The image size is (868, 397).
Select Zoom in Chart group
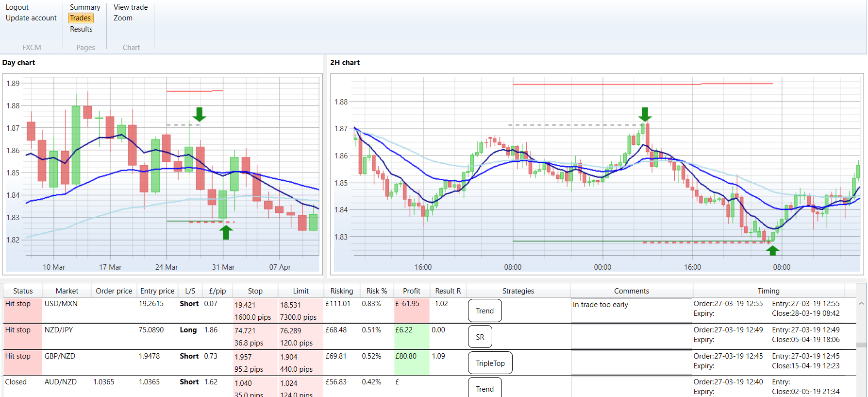123,18
